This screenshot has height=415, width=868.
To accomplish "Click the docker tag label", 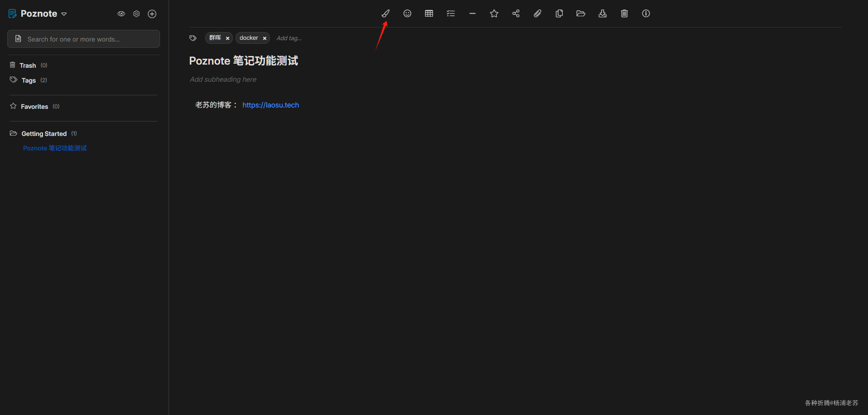I will click(x=249, y=38).
